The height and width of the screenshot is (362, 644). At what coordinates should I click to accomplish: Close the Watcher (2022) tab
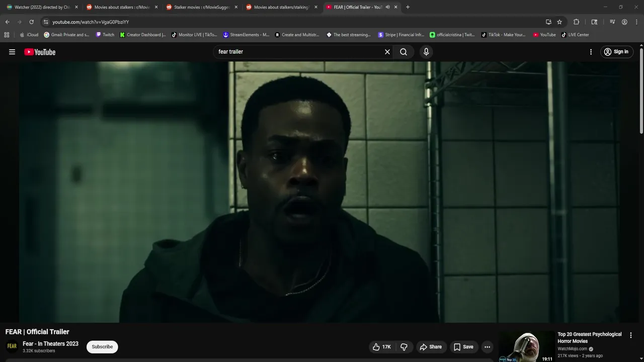(x=76, y=7)
